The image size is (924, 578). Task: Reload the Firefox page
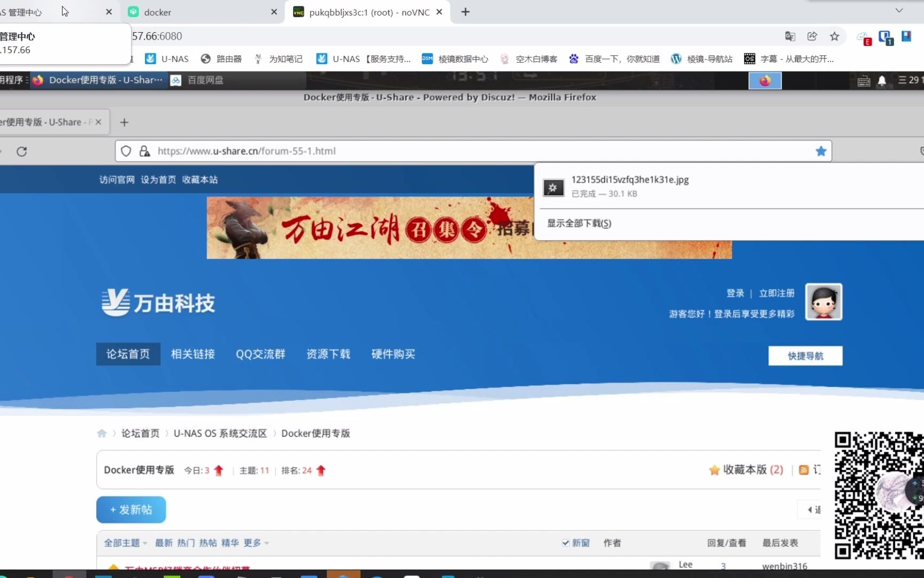[x=21, y=151]
